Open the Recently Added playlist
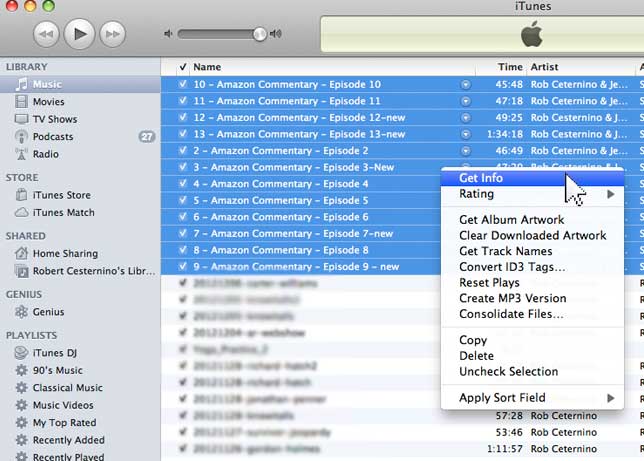 pyautogui.click(x=80, y=440)
